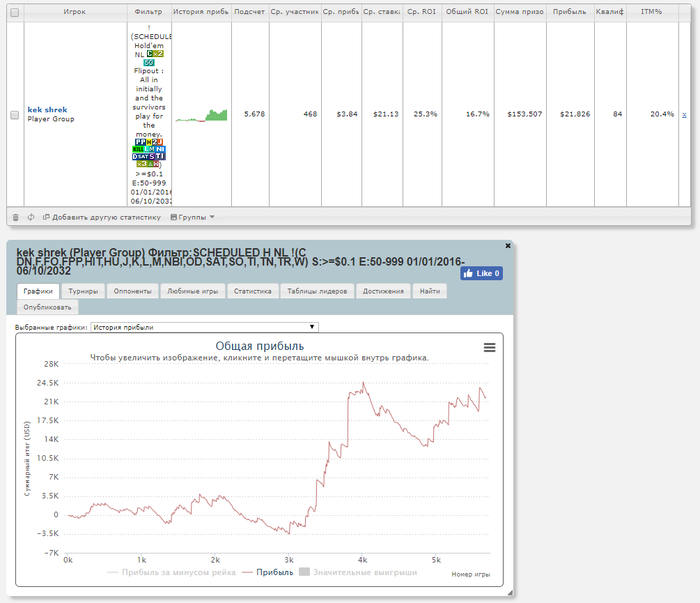Image resolution: width=700 pixels, height=603 pixels.
Task: Open the kek shrek player link
Action: click(x=47, y=110)
